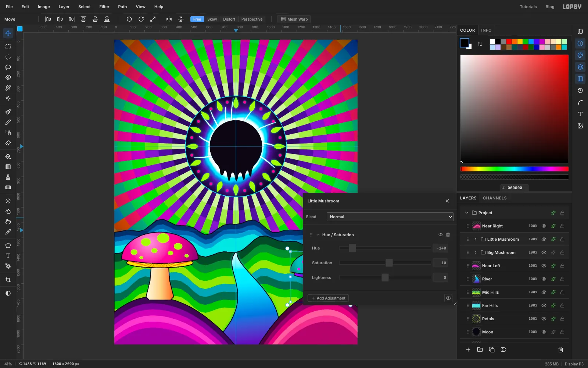Select the Pencil tool
Screen dimensions: 588x368
pyautogui.click(x=8, y=122)
